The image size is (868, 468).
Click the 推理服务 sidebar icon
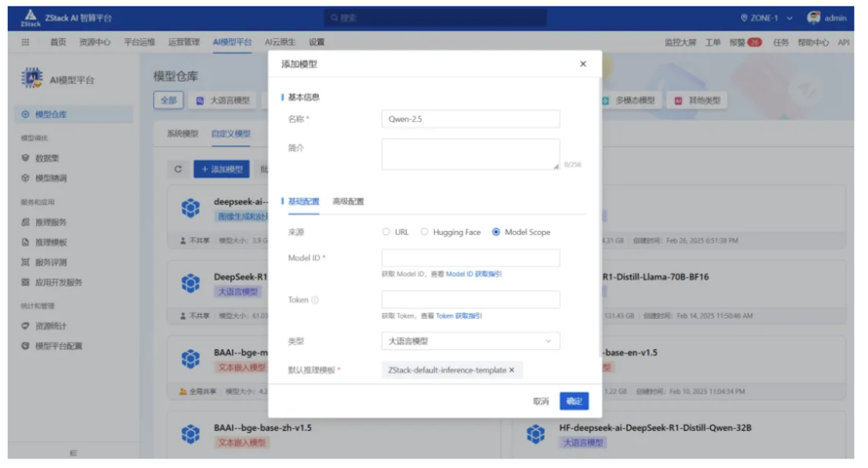click(25, 222)
